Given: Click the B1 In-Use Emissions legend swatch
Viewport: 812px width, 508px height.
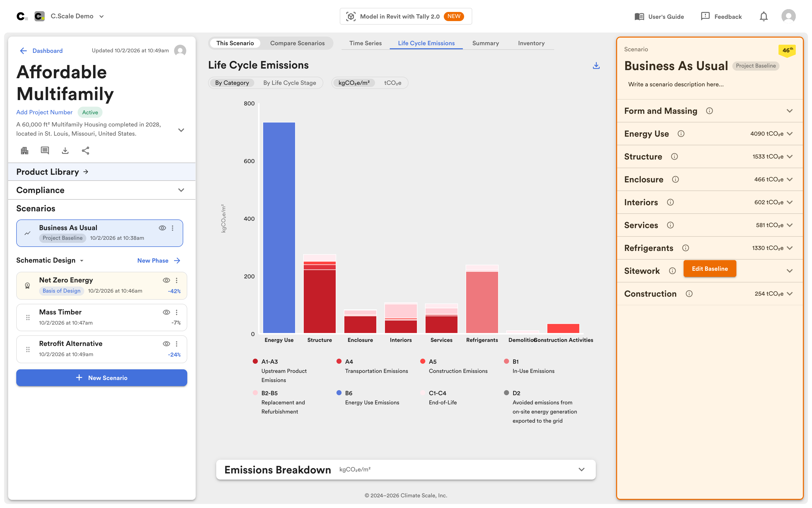Looking at the screenshot, I should pos(506,361).
